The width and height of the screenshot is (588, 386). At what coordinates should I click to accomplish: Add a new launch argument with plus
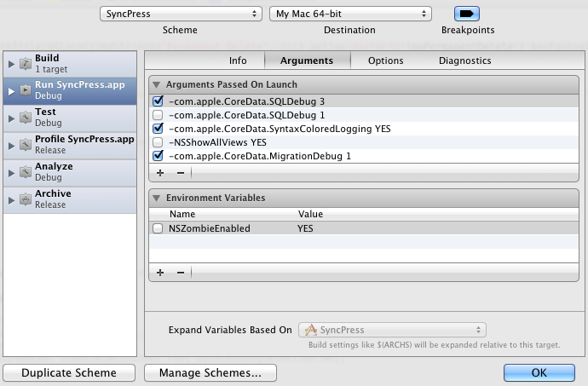click(160, 173)
